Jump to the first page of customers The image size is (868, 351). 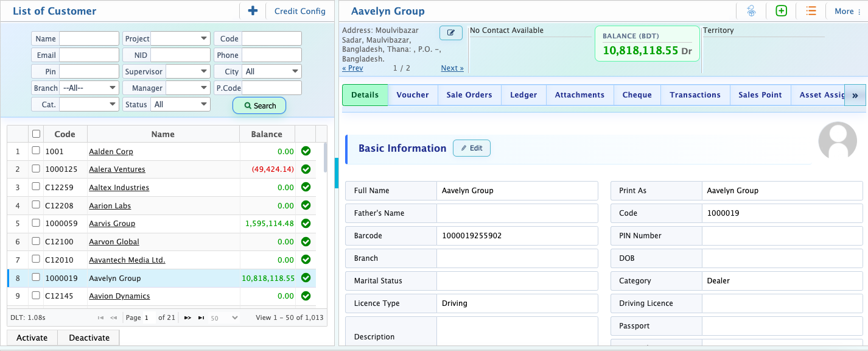coord(101,317)
